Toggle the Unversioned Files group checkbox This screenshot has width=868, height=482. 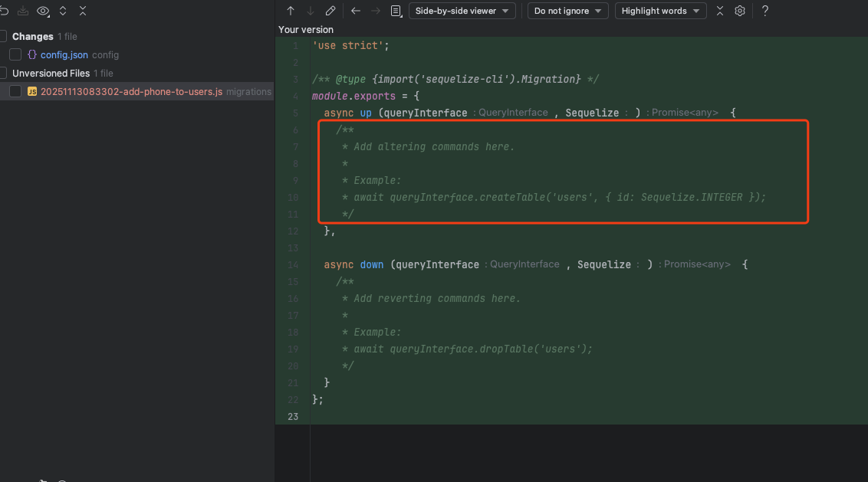[3, 73]
